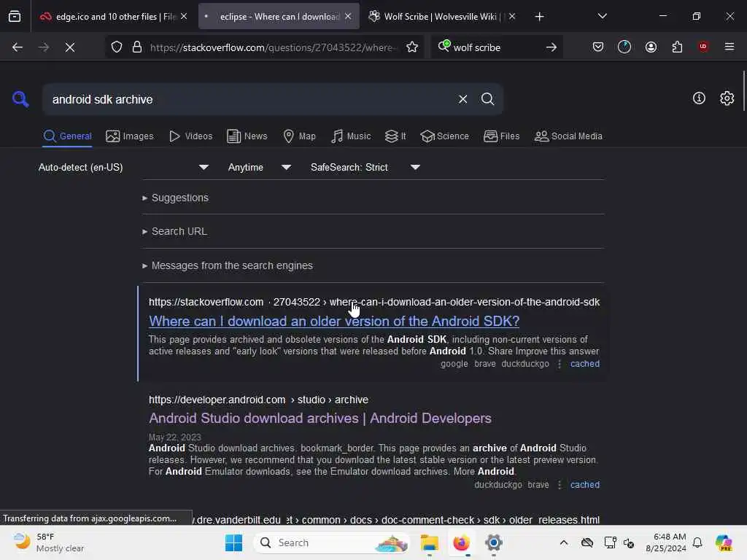Image resolution: width=747 pixels, height=560 pixels.
Task: Open the Firefox account icon
Action: [651, 47]
